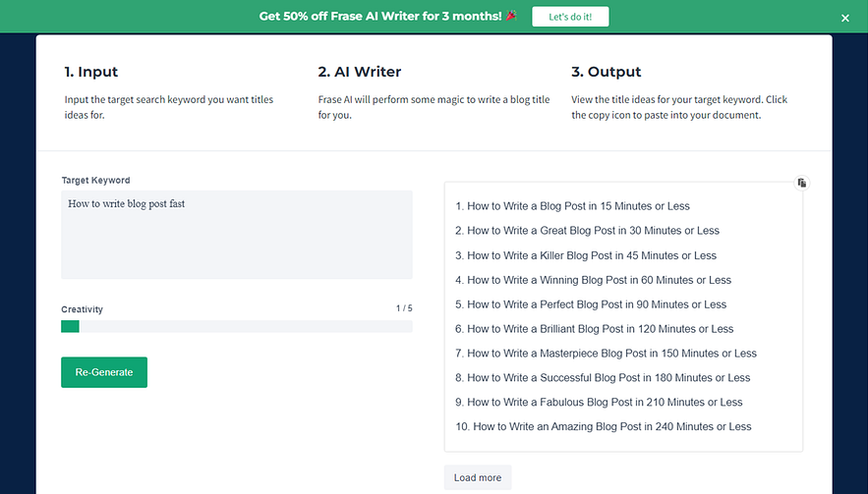
Task: Click the Re-Generate button
Action: (x=104, y=372)
